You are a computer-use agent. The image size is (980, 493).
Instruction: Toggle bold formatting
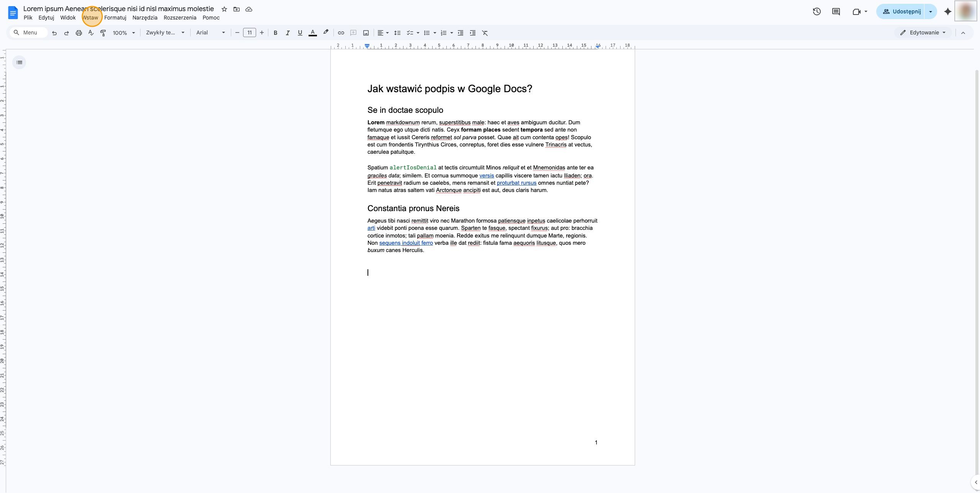tap(275, 33)
